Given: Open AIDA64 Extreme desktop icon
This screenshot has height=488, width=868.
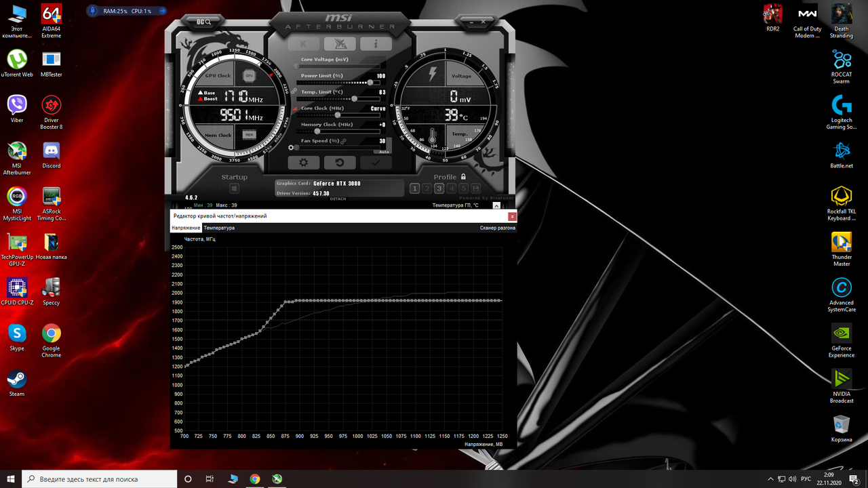Looking at the screenshot, I should [x=52, y=20].
